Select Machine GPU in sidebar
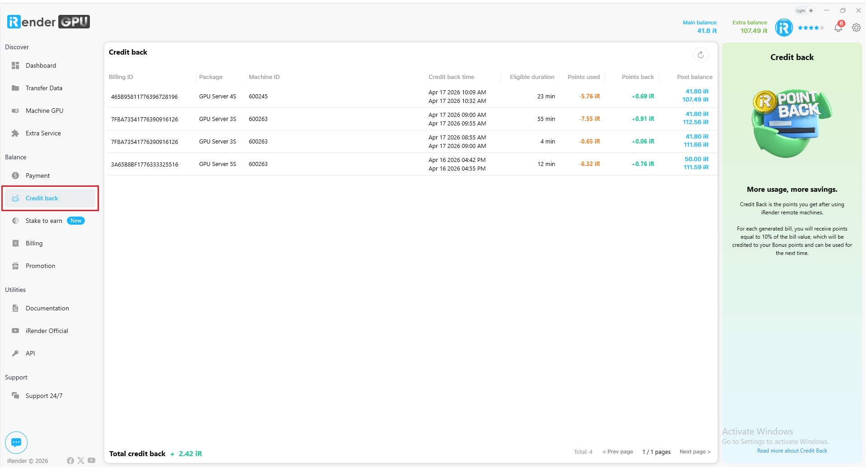The height and width of the screenshot is (476, 868). 44,111
